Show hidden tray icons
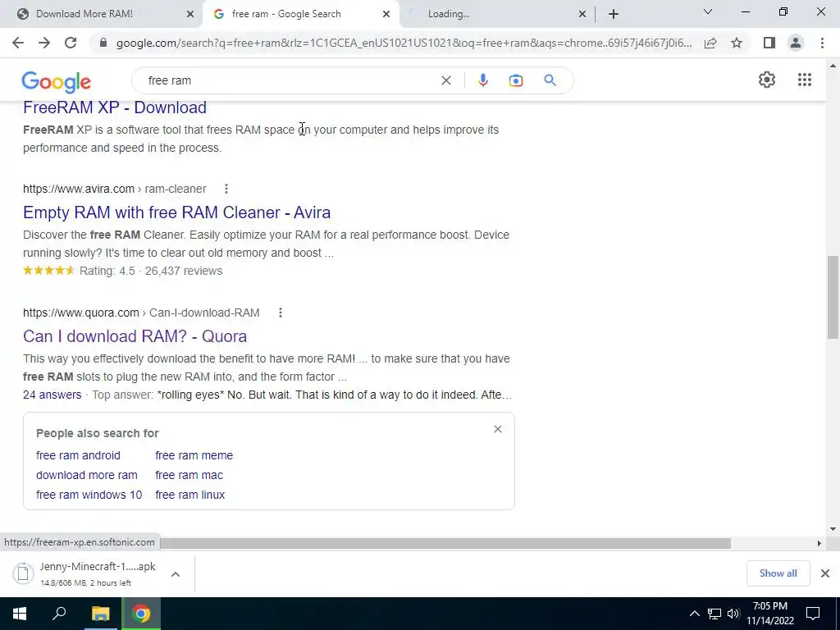 pyautogui.click(x=694, y=614)
